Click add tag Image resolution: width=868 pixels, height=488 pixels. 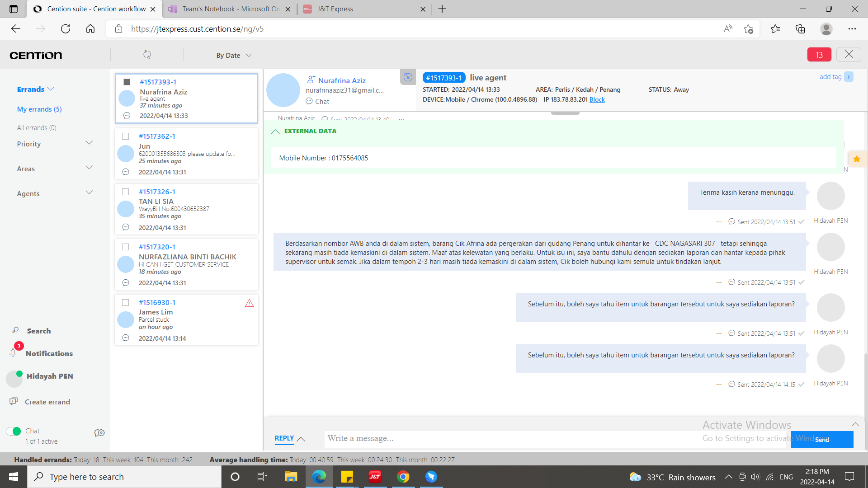pos(830,77)
